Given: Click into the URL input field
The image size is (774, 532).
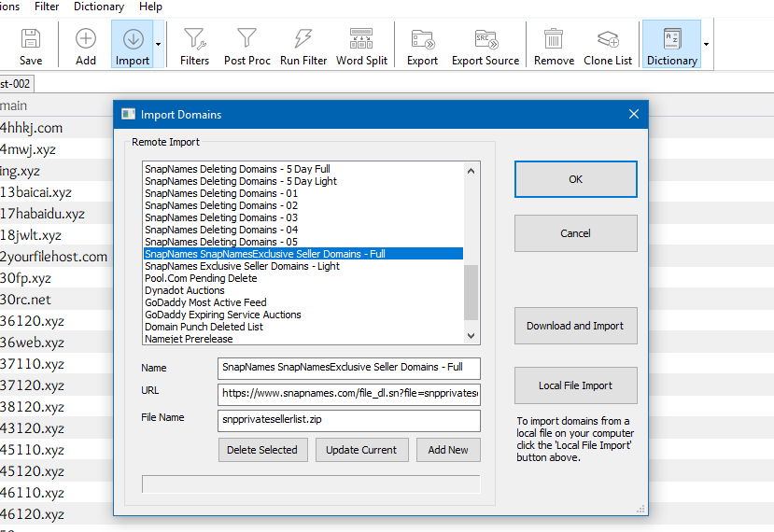Looking at the screenshot, I should pyautogui.click(x=348, y=394).
